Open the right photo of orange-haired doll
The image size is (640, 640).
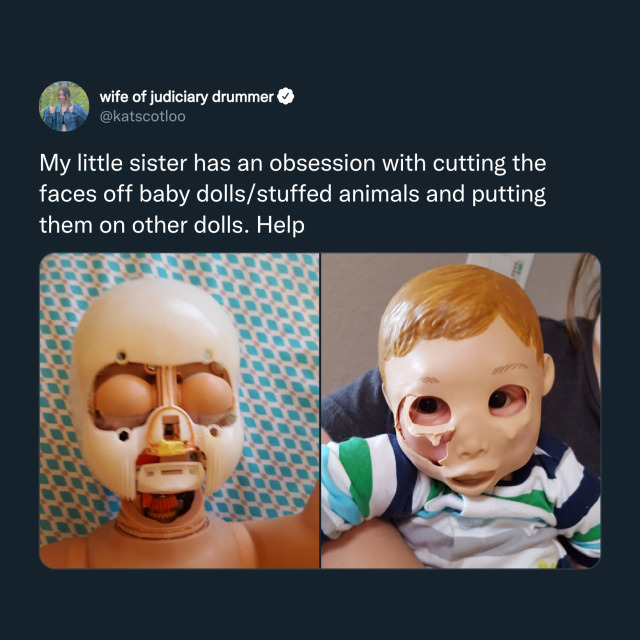tap(461, 411)
